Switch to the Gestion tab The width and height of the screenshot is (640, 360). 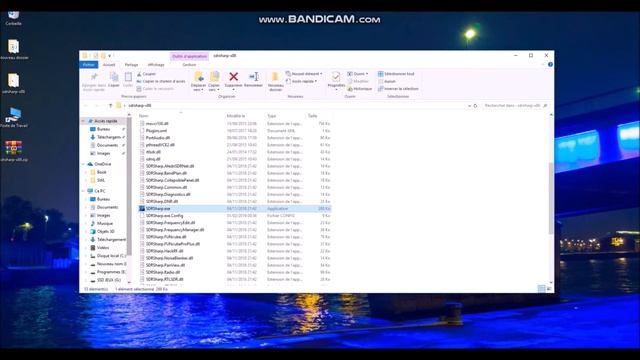coord(189,64)
